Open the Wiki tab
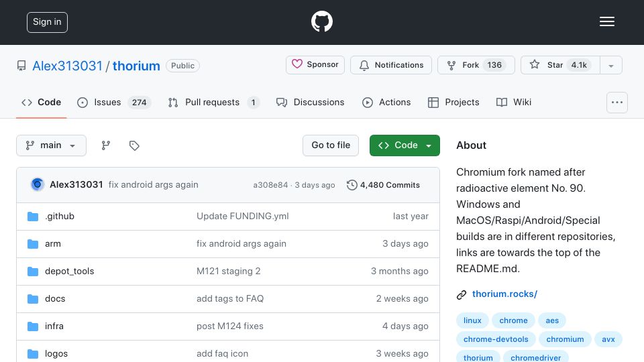 (x=514, y=102)
